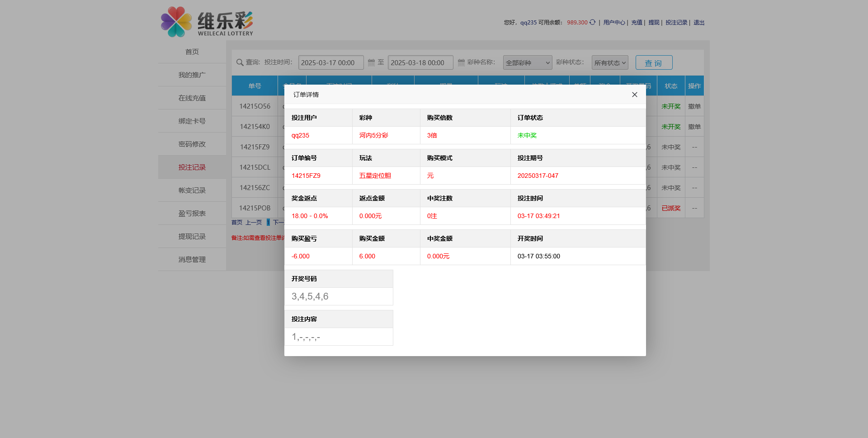This screenshot has height=438, width=868.
Task: Go to 下一页 in pagination
Action: coord(279,222)
